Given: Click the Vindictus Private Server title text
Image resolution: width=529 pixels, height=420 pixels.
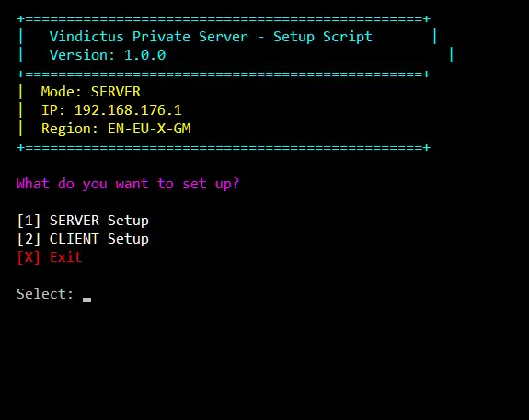Looking at the screenshot, I should pyautogui.click(x=211, y=37).
